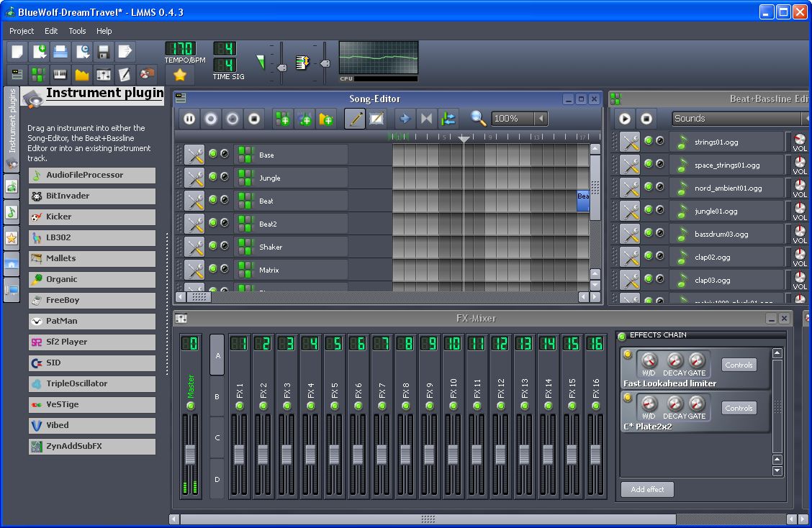
Task: Pause playback in the Song-Editor
Action: [189, 119]
